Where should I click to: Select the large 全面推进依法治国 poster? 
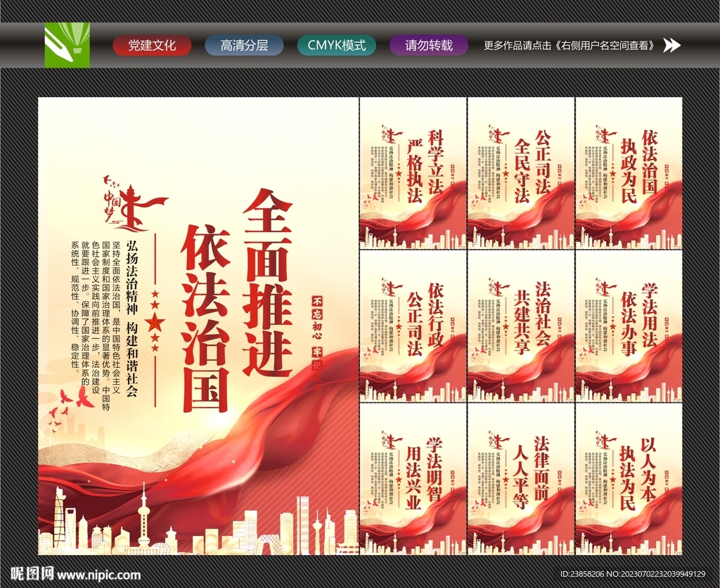pyautogui.click(x=198, y=326)
